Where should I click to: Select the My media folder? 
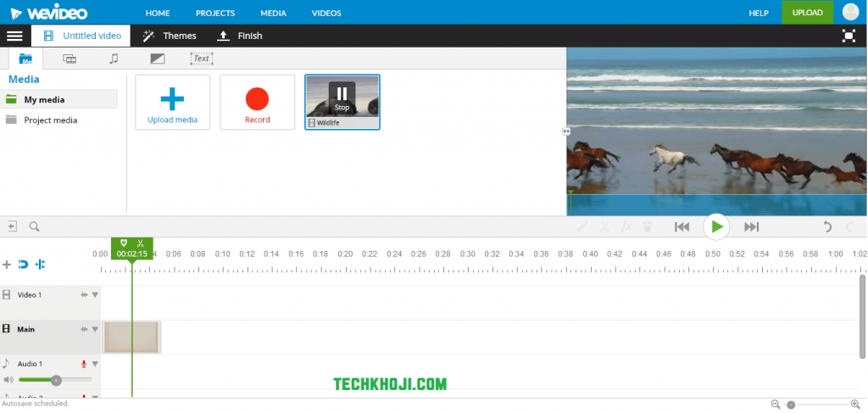pyautogui.click(x=58, y=100)
